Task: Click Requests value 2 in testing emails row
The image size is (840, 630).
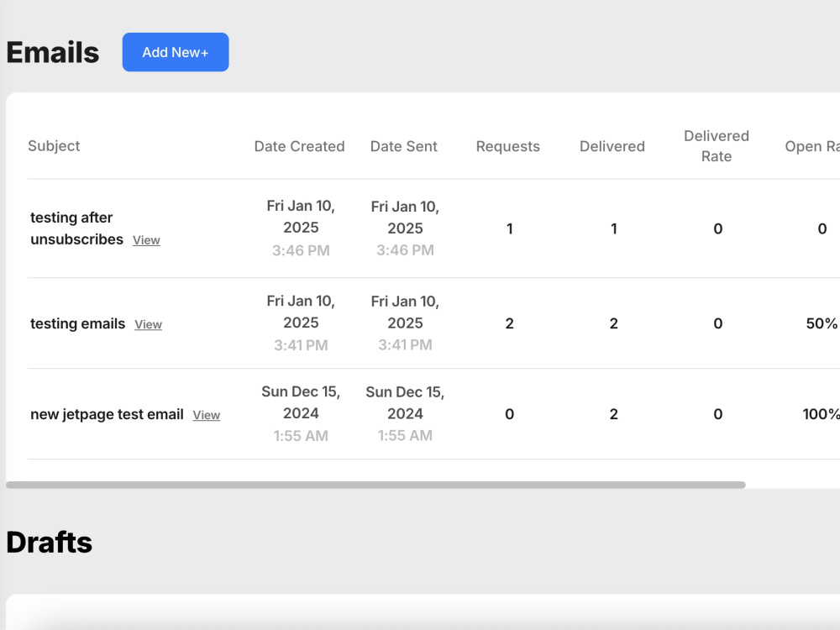Action: (510, 323)
